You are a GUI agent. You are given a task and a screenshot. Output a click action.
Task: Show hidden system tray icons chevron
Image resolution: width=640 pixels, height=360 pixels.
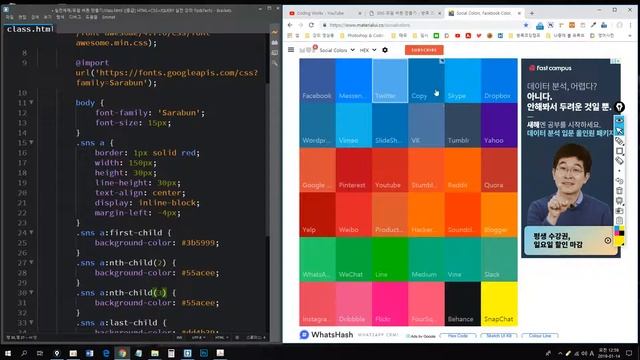coord(560,353)
